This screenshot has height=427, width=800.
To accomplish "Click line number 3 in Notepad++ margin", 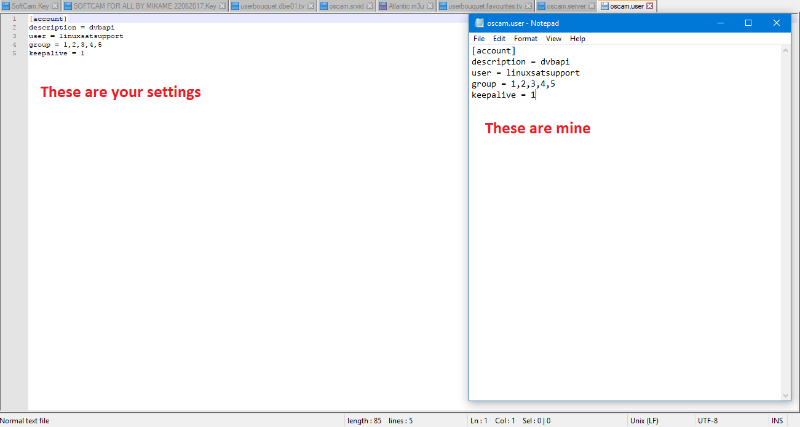I will (14, 36).
